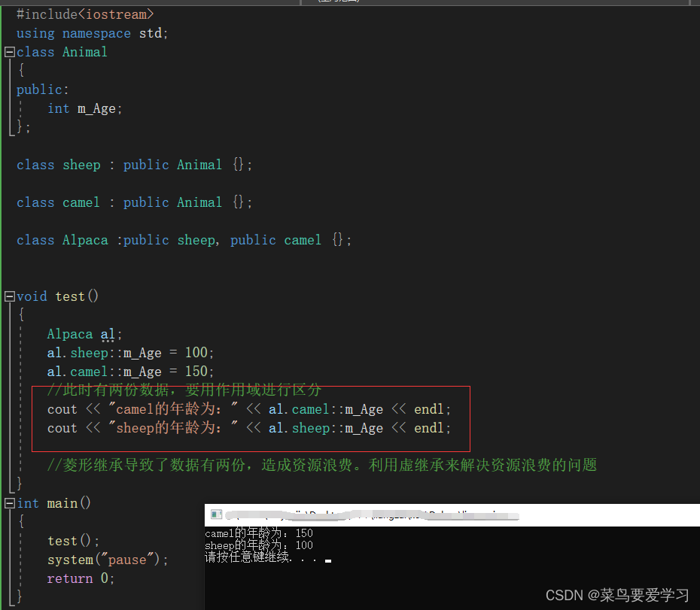Click the cout line printing sheep age
This screenshot has height=610, width=700.
[x=249, y=428]
